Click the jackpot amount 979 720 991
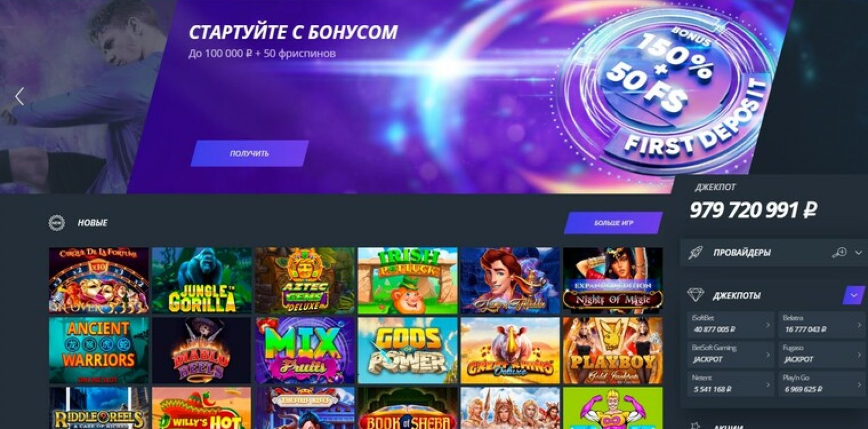Image resolution: width=868 pixels, height=429 pixels. (753, 210)
